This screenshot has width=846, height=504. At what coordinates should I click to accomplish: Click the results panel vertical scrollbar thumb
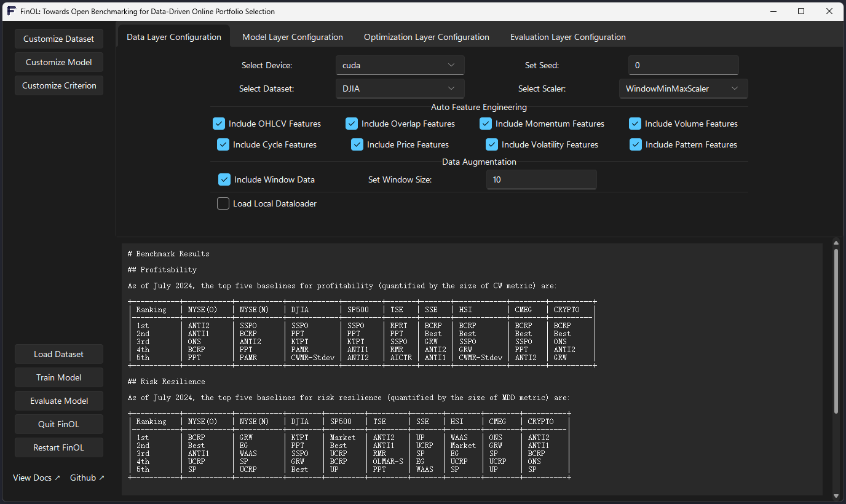click(836, 331)
